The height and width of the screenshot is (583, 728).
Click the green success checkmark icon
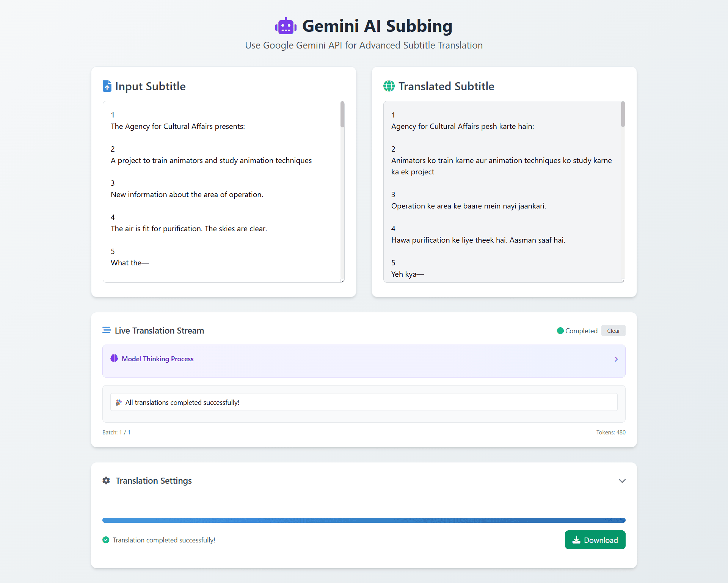coord(106,540)
